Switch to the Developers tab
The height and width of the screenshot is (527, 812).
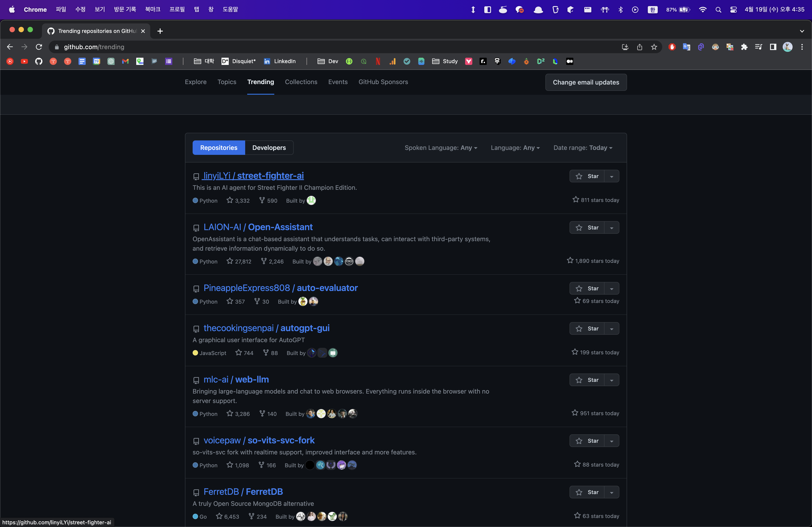coord(269,148)
